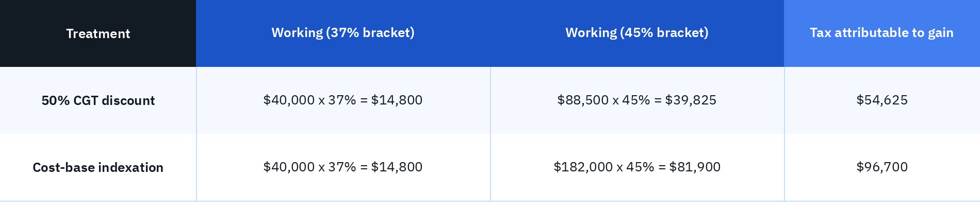Click the $81,900 result in indexation row
The width and height of the screenshot is (980, 211).
pos(695,167)
